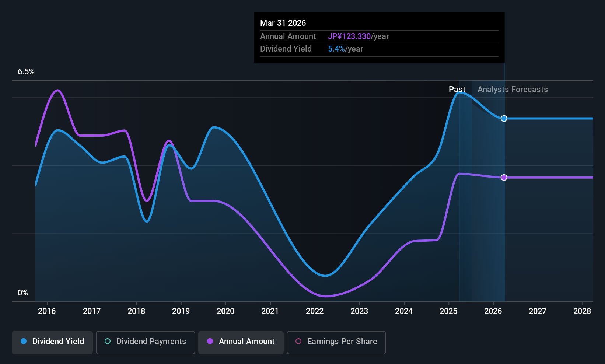Click the 2016 x-axis label
This screenshot has width=605, height=364.
(x=47, y=311)
